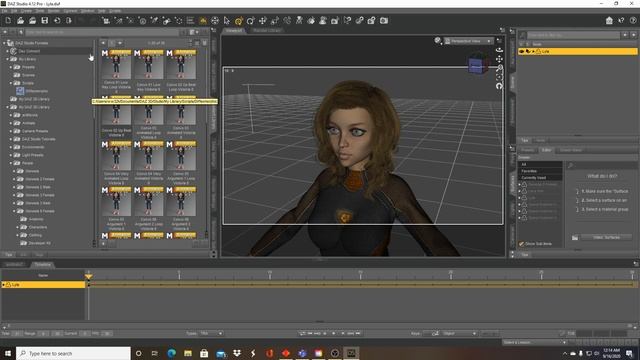The width and height of the screenshot is (640, 360).
Task: Open the Microsoft Store taskbar icon
Action: point(204,353)
